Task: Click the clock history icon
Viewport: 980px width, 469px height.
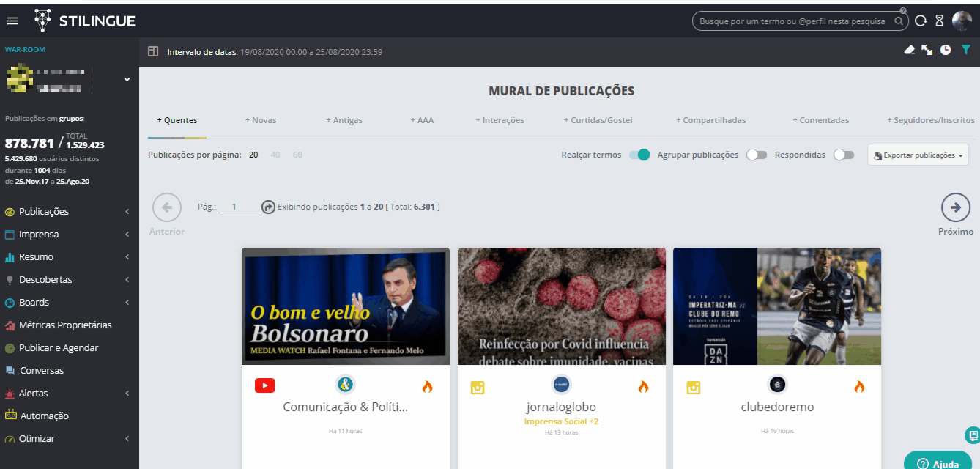Action: pos(946,50)
